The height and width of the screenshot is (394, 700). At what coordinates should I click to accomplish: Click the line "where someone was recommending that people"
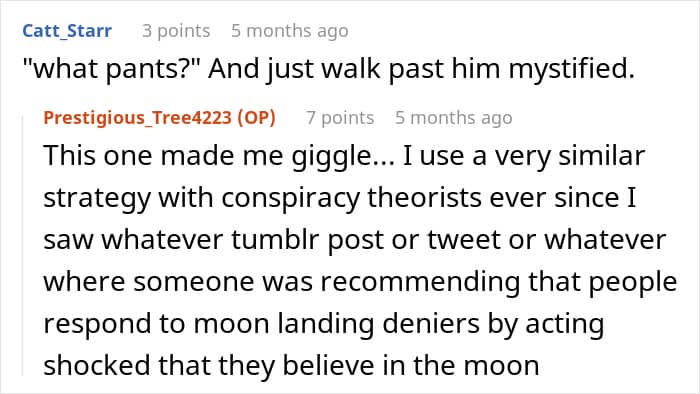coord(360,282)
